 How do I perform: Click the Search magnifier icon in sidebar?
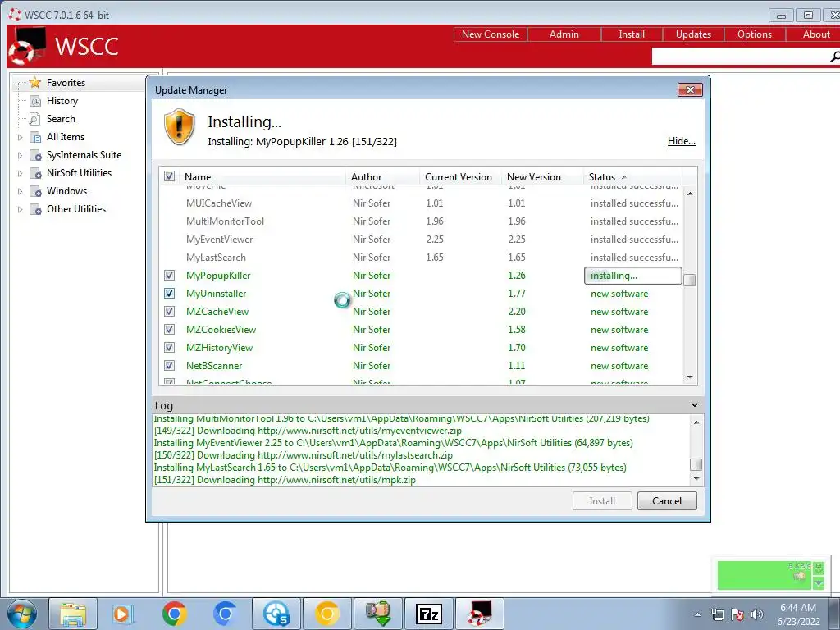(35, 119)
